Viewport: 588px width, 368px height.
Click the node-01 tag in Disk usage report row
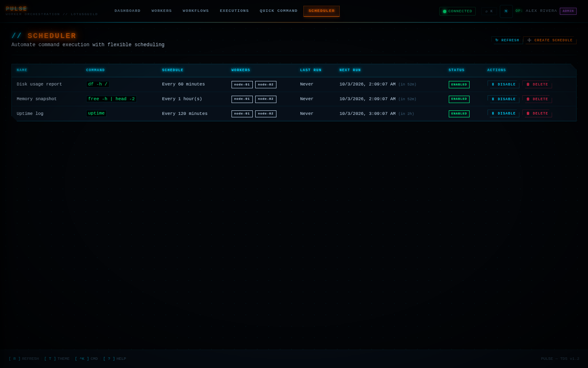[x=242, y=85]
